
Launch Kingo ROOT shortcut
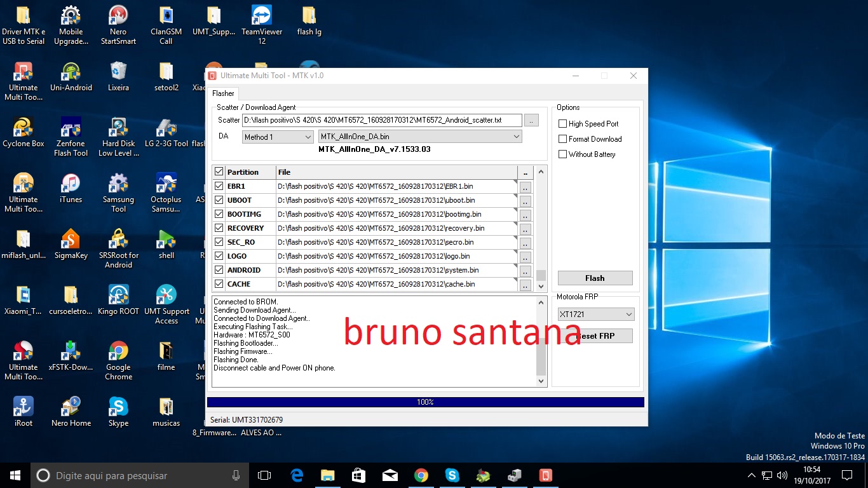118,301
